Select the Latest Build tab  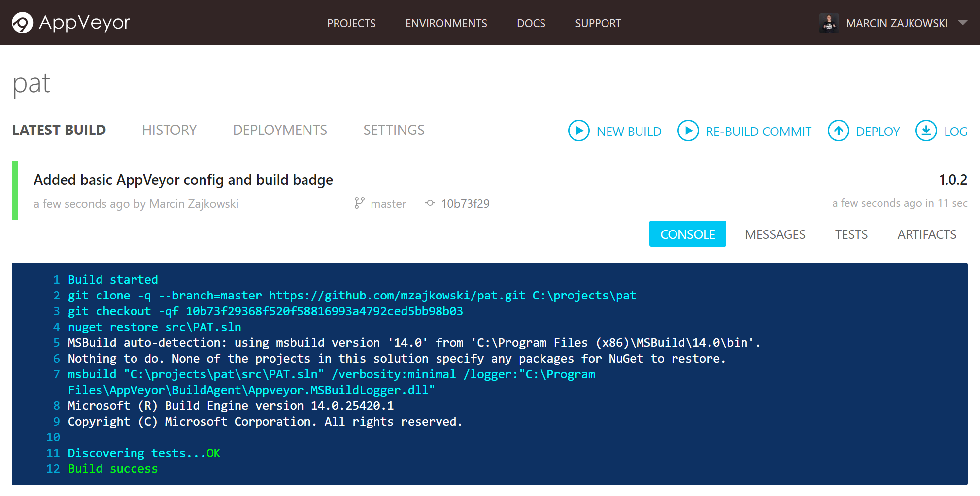tap(59, 130)
